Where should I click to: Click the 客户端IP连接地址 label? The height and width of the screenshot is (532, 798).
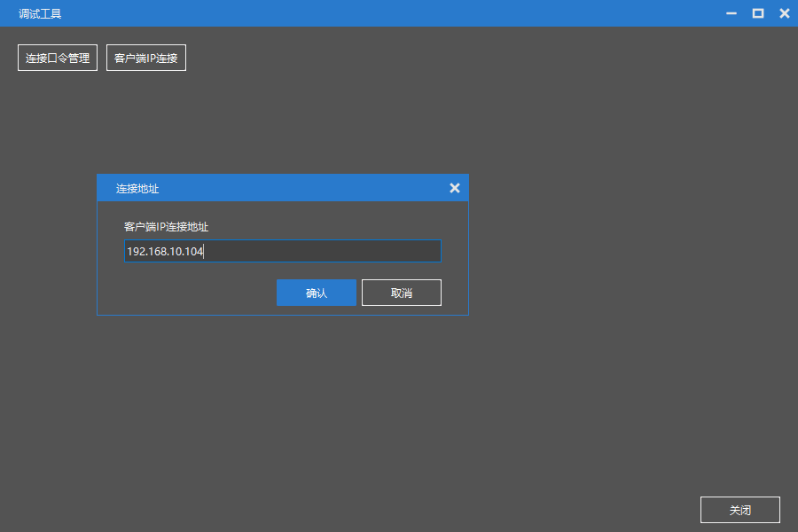pyautogui.click(x=166, y=227)
